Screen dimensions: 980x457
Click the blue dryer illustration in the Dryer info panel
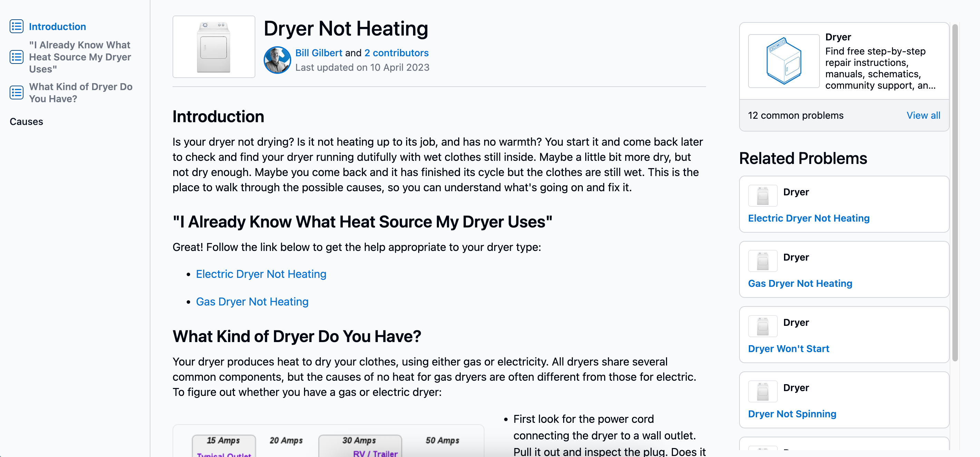click(x=783, y=61)
